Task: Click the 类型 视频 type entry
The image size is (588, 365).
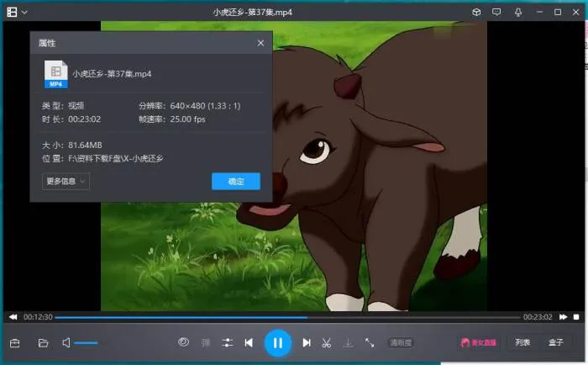Action: click(63, 106)
